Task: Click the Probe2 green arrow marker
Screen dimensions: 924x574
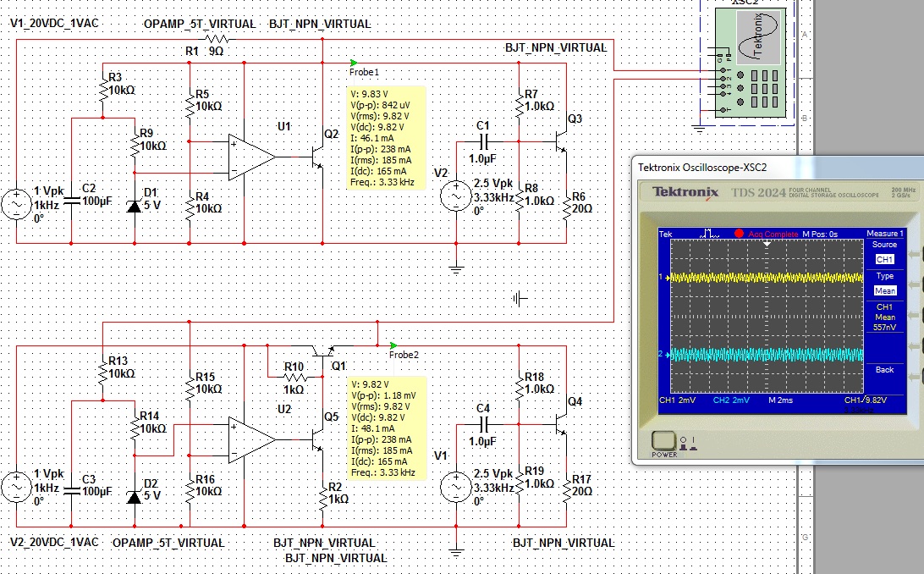Action: pos(393,345)
